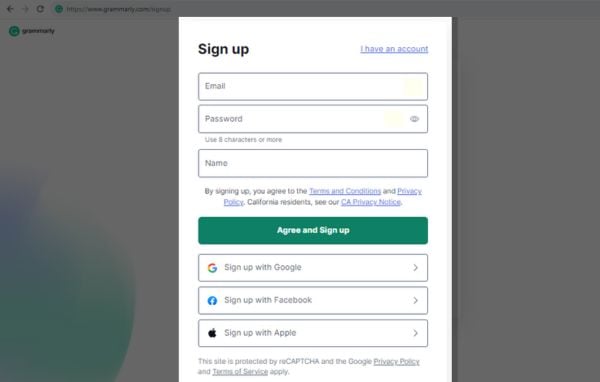The width and height of the screenshot is (600, 382).
Task: Open reCAPTCHA Terms of Service link
Action: point(240,372)
